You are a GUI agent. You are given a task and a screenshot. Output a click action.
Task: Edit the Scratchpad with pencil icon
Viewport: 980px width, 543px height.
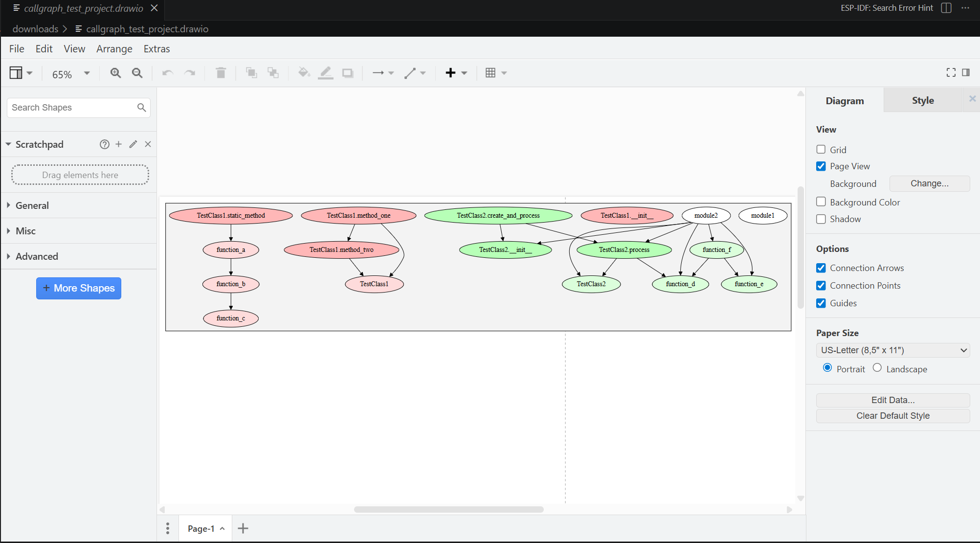coord(133,144)
